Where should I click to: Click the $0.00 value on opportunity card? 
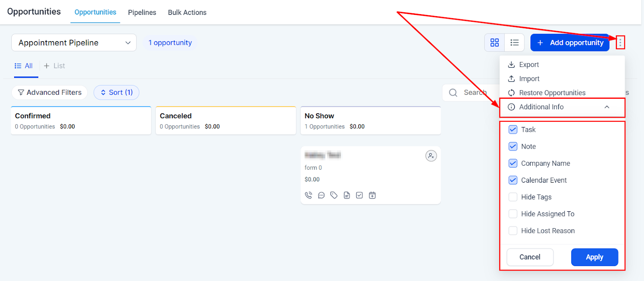[312, 179]
